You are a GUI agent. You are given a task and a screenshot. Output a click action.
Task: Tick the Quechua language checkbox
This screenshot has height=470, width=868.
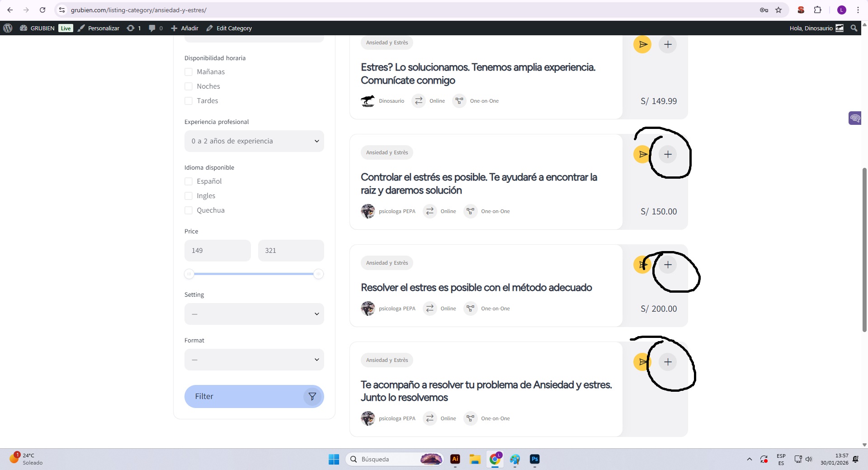tap(189, 210)
